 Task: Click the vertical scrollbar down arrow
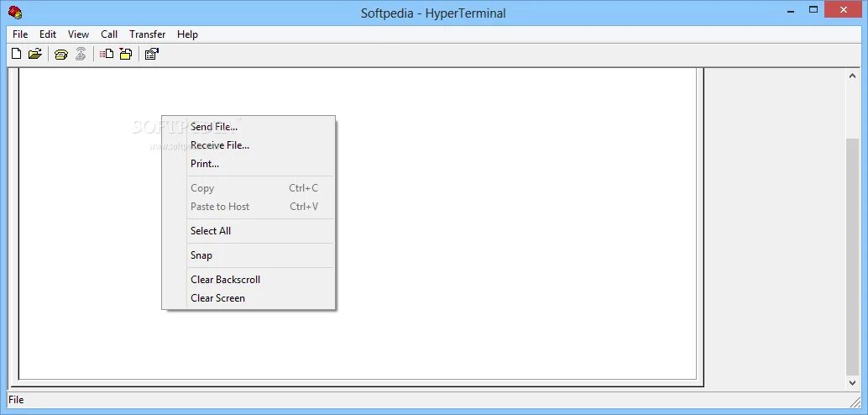[x=853, y=382]
